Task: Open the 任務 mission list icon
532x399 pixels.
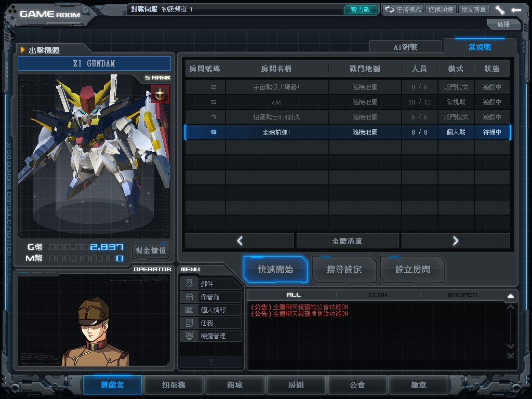Action: coord(189,323)
